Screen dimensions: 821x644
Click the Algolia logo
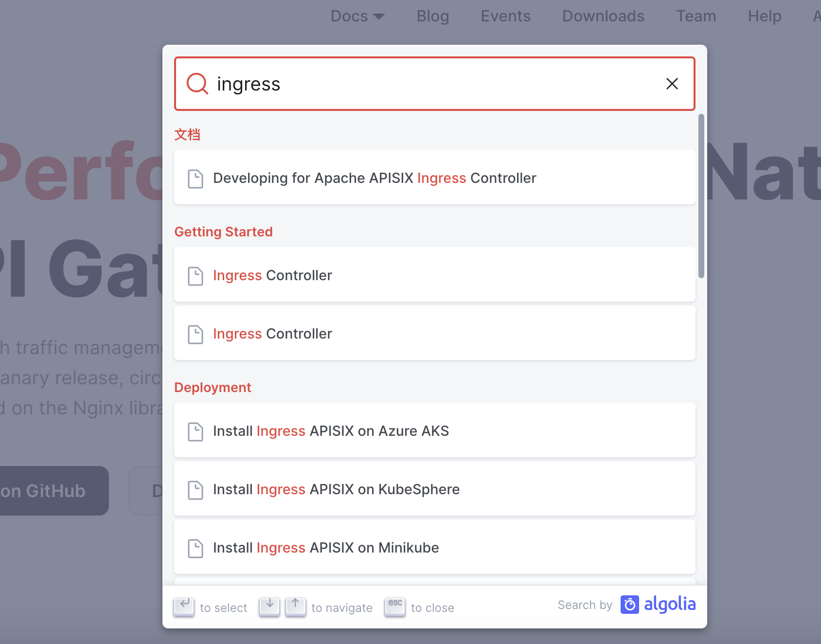tap(658, 605)
